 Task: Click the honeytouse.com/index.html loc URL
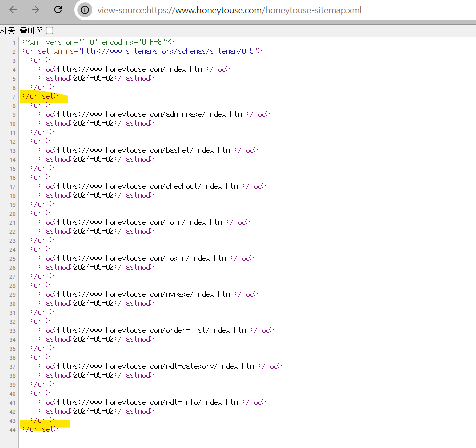pyautogui.click(x=131, y=69)
